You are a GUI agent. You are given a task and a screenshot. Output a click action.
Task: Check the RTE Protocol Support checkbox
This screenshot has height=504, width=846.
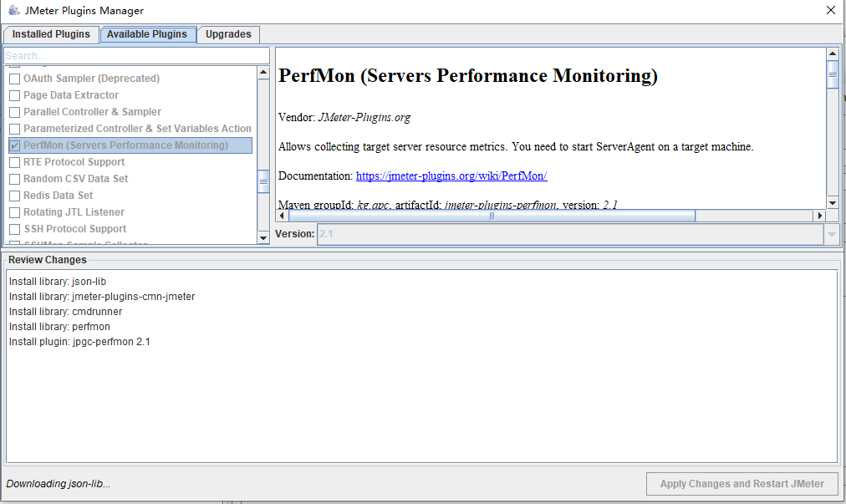[14, 162]
